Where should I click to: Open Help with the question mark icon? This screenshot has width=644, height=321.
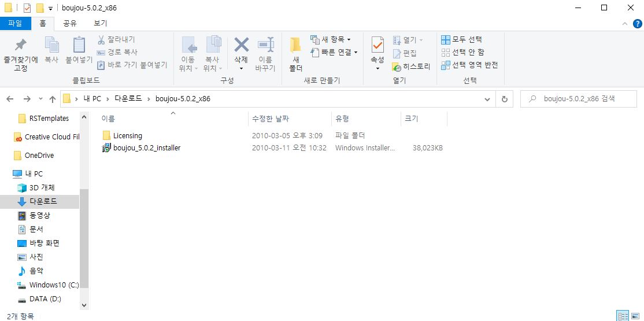click(x=637, y=24)
